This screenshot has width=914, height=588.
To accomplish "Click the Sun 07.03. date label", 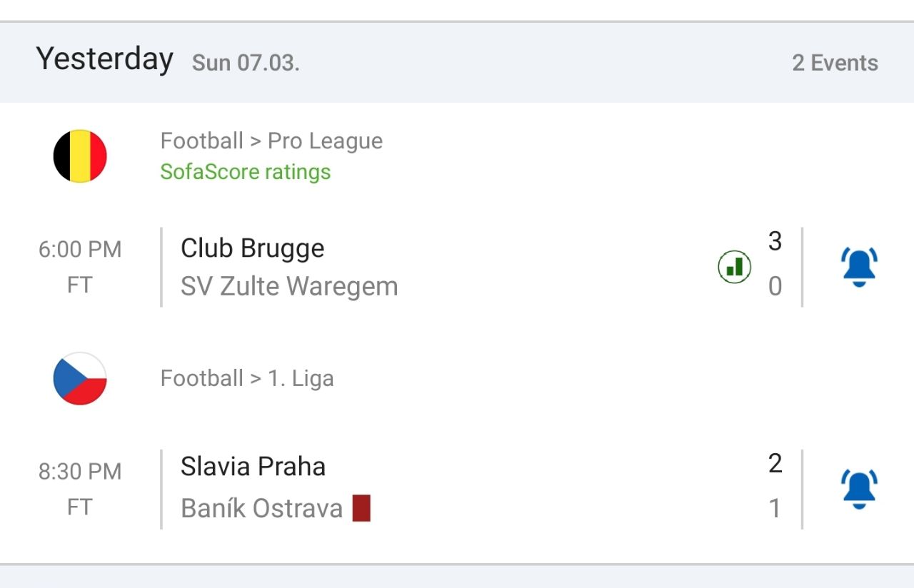I will (x=246, y=63).
